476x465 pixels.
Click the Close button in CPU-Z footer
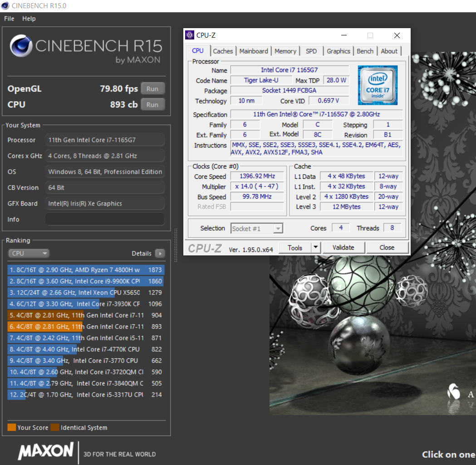[x=387, y=248]
